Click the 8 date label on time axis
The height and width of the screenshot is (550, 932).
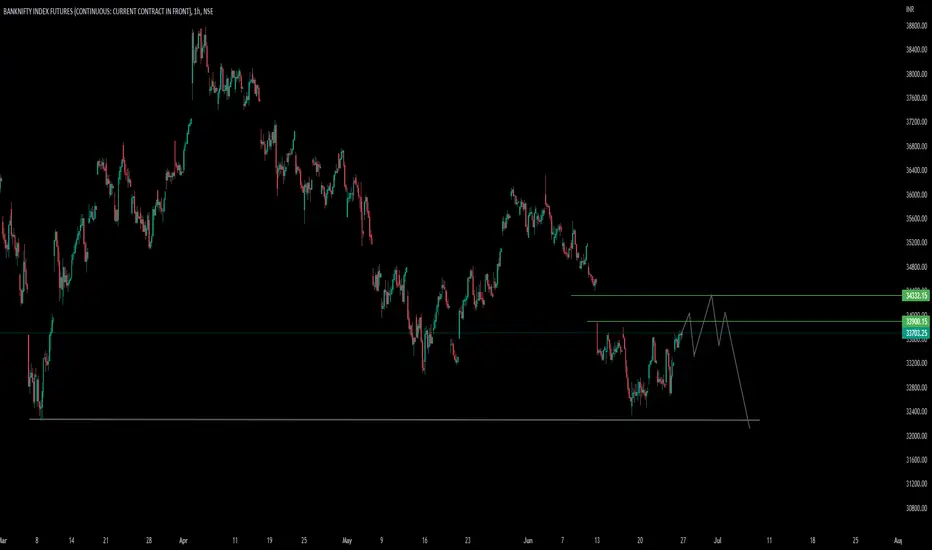(x=37, y=540)
